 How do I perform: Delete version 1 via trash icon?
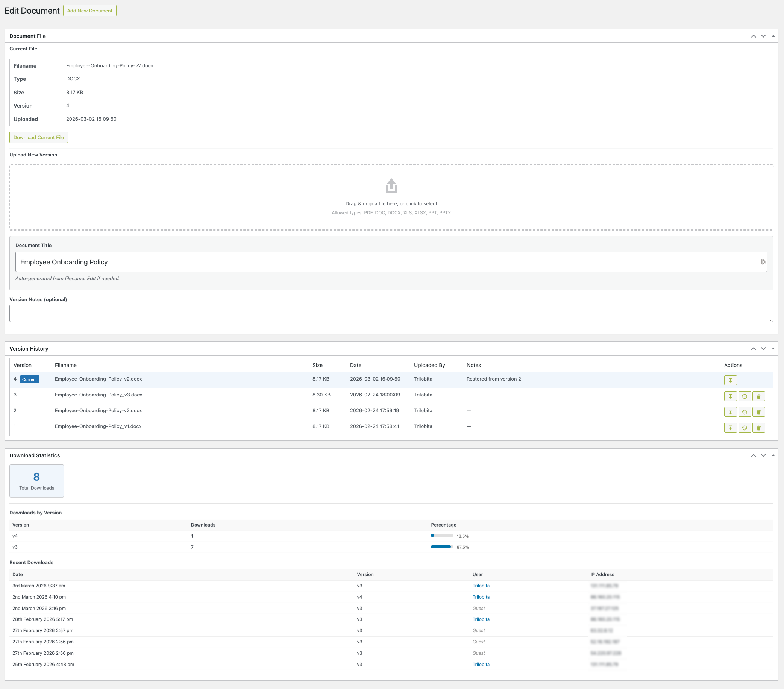pyautogui.click(x=758, y=428)
